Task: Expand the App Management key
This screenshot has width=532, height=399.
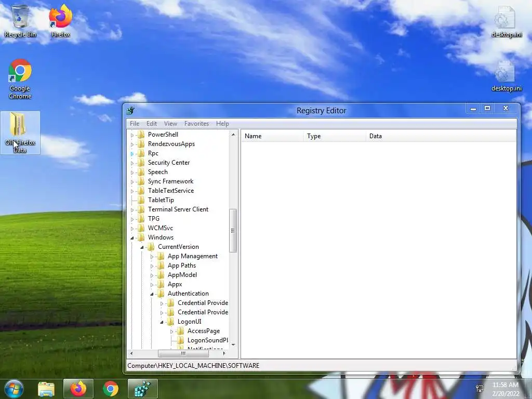Action: [x=152, y=257]
